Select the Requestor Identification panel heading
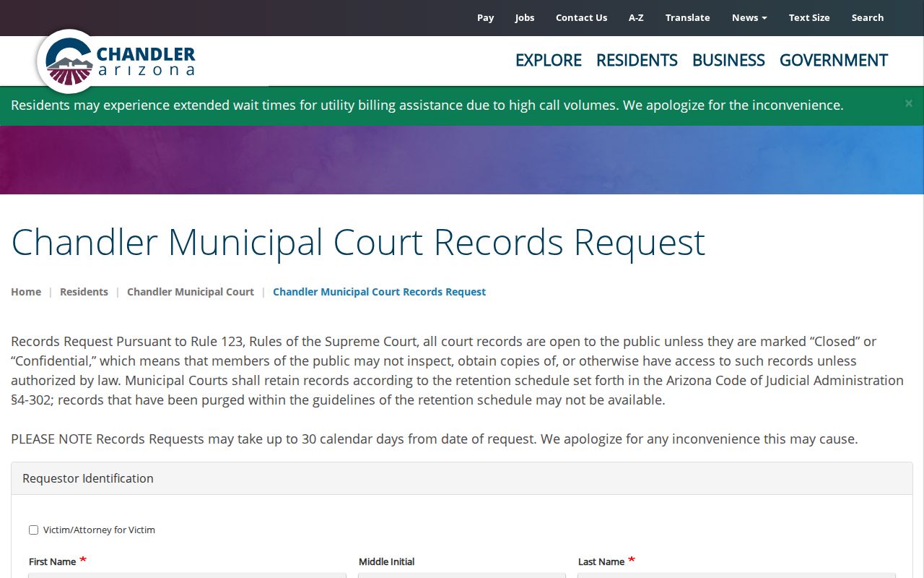Viewport: 924px width, 578px height. coord(462,478)
